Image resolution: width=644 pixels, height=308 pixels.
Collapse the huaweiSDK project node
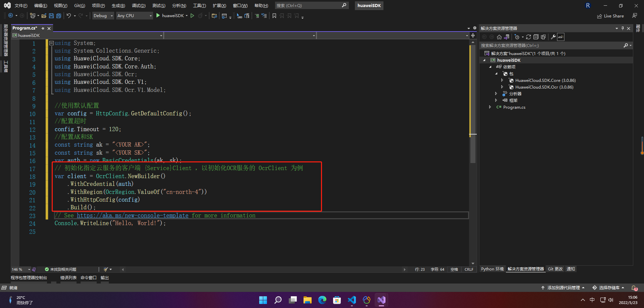click(484, 60)
